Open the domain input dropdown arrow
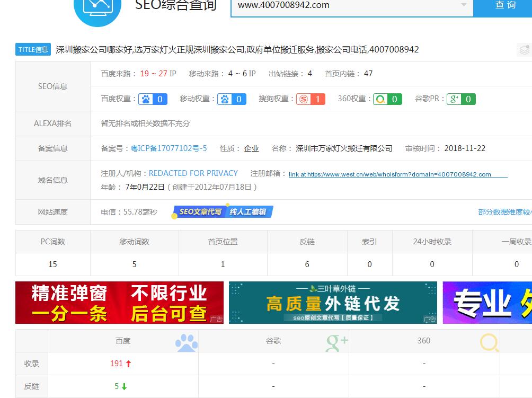 click(x=464, y=5)
